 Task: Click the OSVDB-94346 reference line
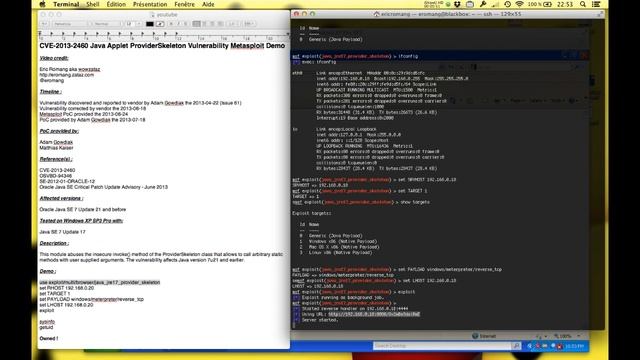[x=56, y=176]
